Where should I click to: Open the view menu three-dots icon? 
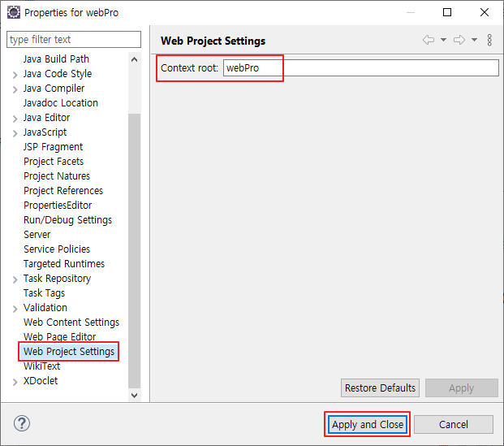489,41
